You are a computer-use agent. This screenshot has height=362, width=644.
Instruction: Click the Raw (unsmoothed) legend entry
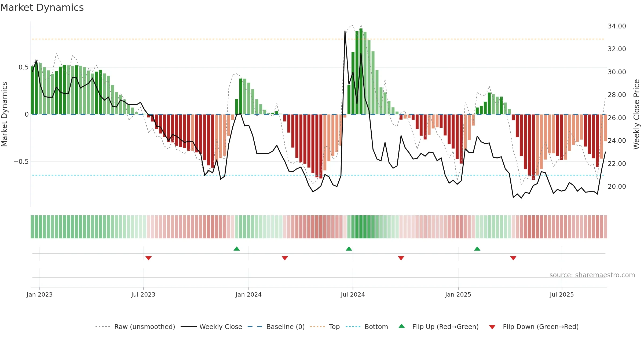[135, 327]
